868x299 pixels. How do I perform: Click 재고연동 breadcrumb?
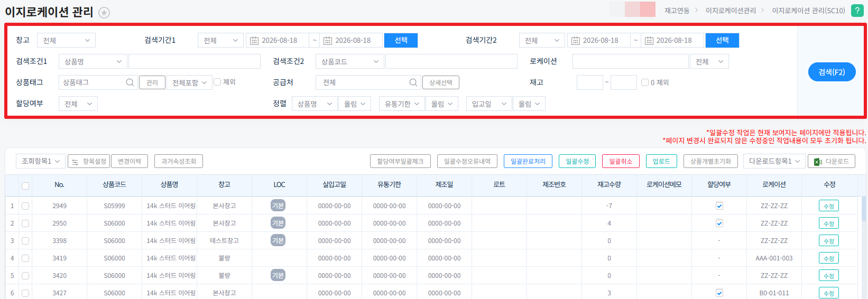677,11
